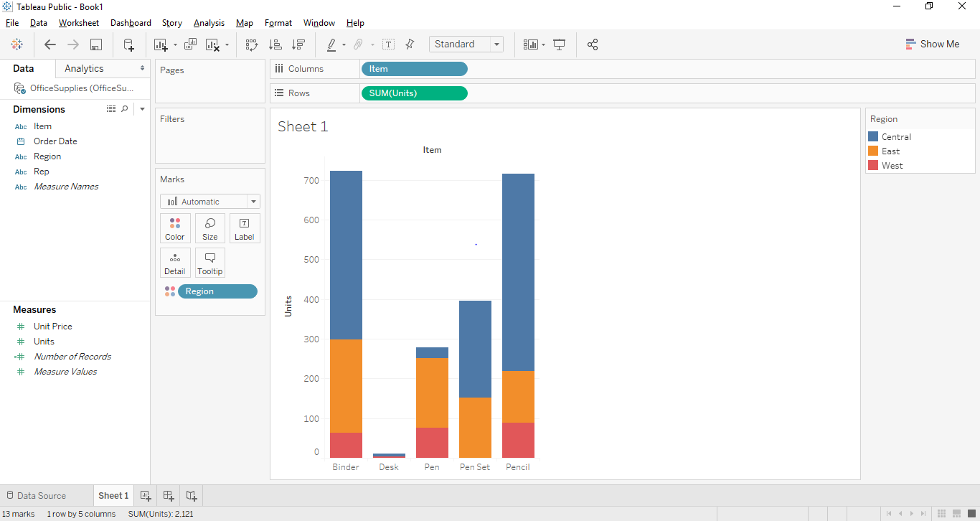Image resolution: width=980 pixels, height=521 pixels.
Task: Open the Dashboard menu
Action: (x=131, y=23)
